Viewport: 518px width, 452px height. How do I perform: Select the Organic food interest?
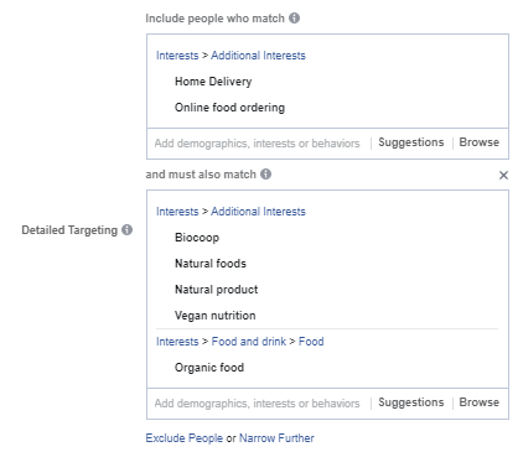click(x=209, y=367)
